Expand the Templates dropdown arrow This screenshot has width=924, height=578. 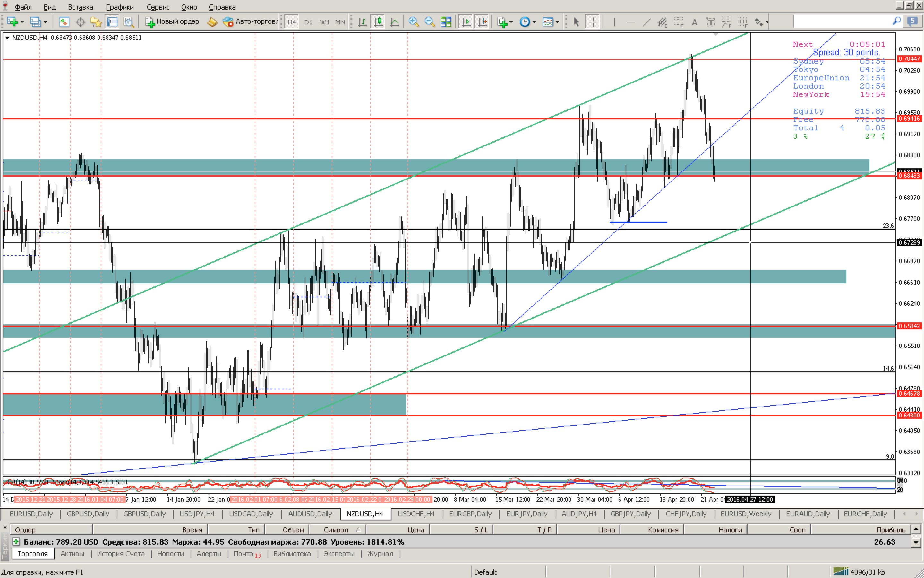[x=557, y=22]
